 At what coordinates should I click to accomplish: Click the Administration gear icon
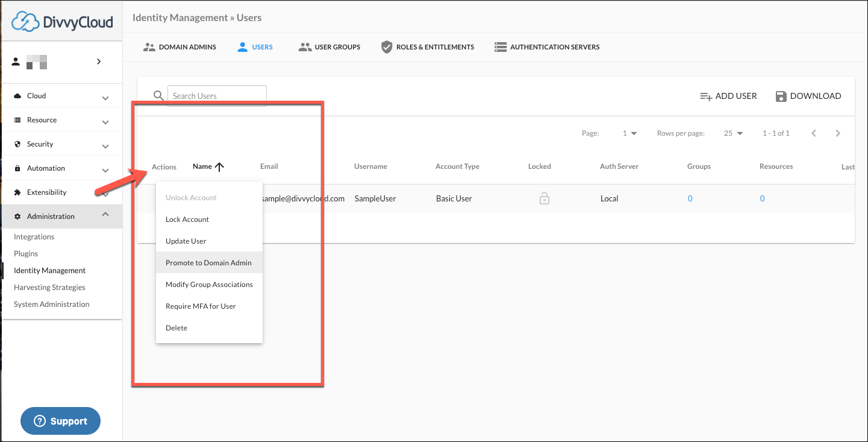[17, 216]
